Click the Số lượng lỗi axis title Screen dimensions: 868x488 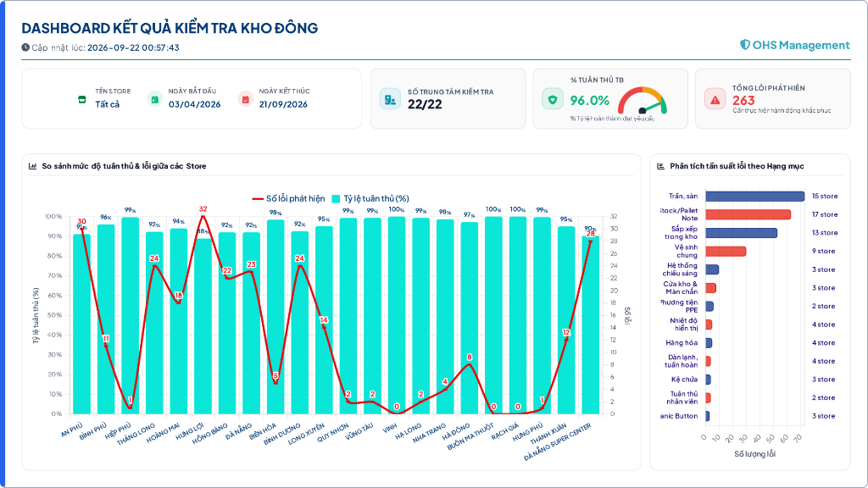click(x=755, y=454)
